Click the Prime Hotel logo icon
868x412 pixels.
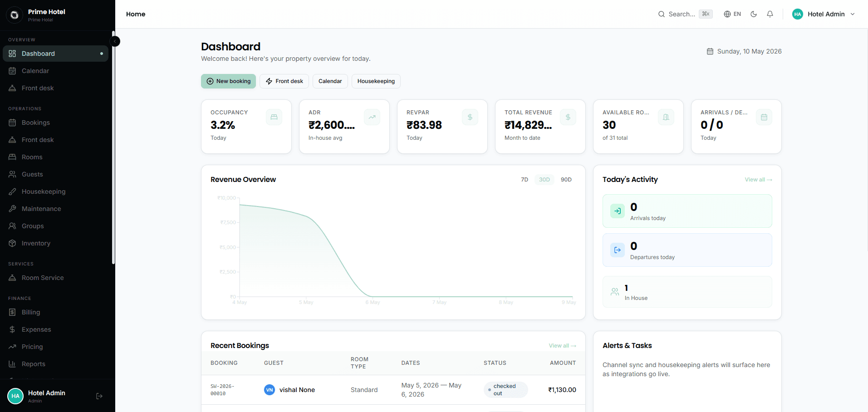[15, 15]
